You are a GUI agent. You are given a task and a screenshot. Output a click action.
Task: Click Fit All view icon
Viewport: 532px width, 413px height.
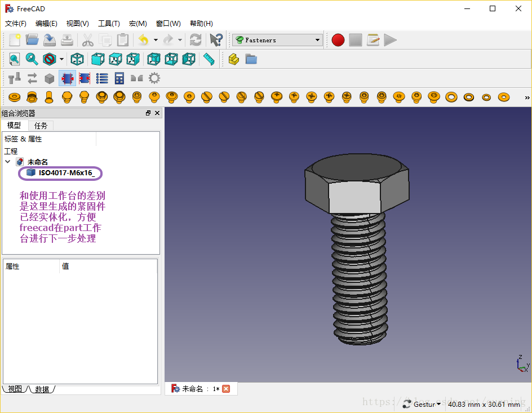coord(15,59)
